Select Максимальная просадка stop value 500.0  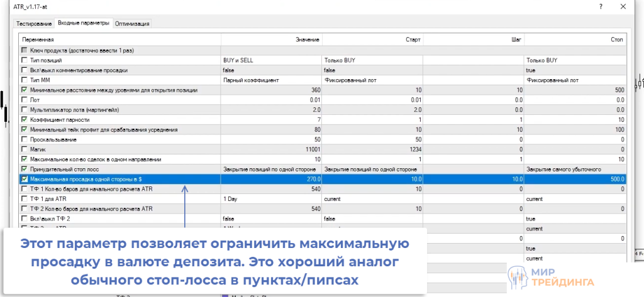pyautogui.click(x=575, y=179)
